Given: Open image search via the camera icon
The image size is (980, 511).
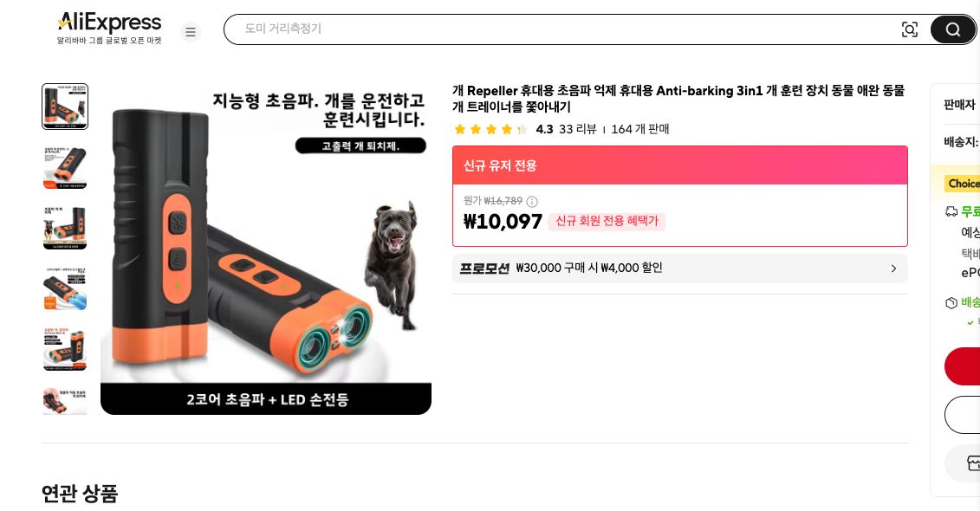Looking at the screenshot, I should 910,29.
